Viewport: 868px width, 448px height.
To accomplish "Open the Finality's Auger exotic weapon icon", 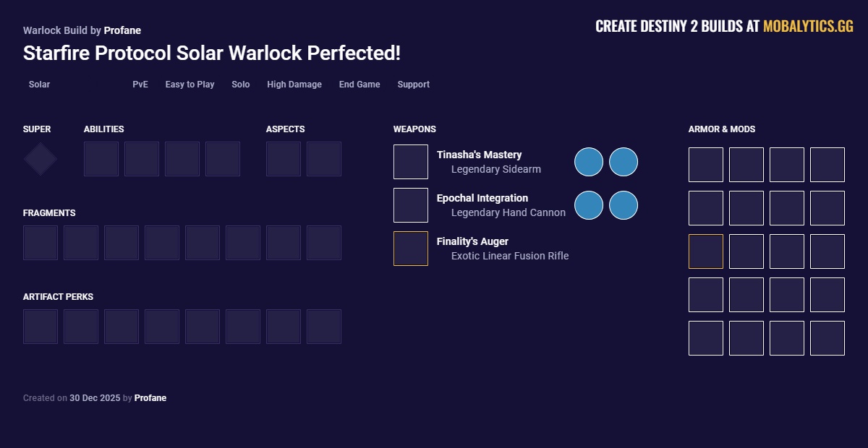I will (x=410, y=248).
